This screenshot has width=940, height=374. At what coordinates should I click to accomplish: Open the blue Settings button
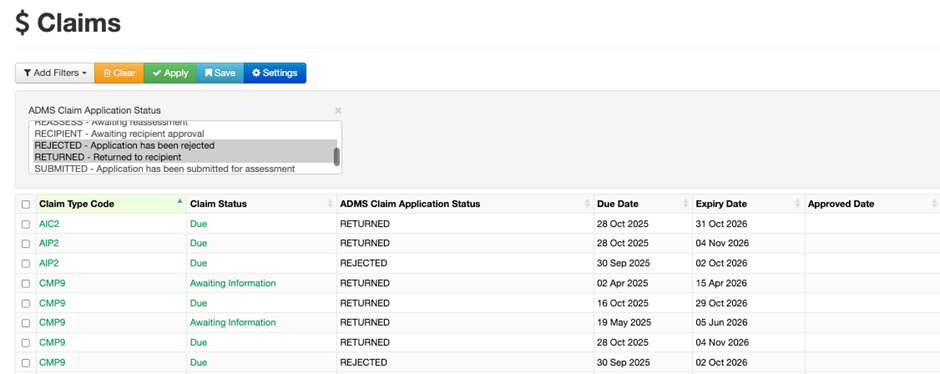pos(275,73)
